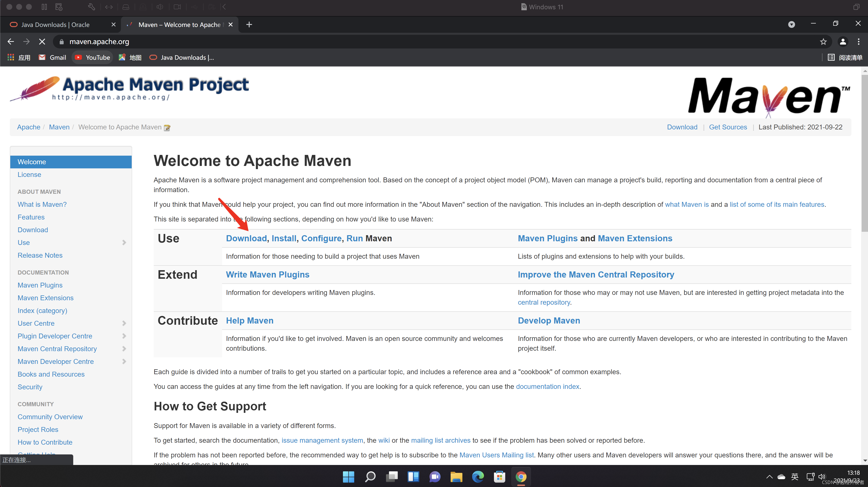Close the Java Downloads tab
Screen dimensions: 868x487
114,24
